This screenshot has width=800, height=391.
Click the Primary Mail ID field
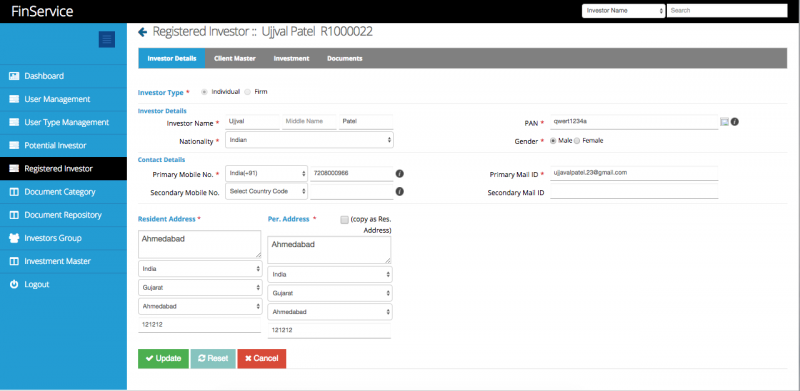[634, 173]
